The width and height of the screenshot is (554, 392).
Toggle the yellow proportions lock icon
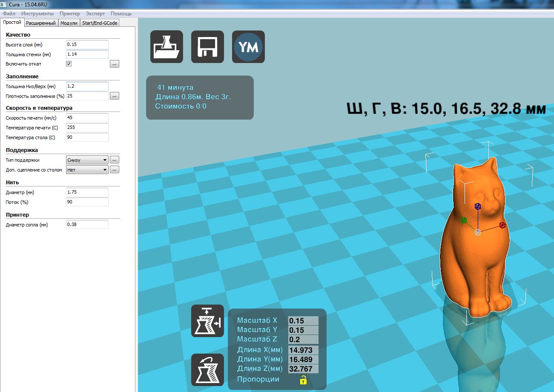tap(303, 380)
